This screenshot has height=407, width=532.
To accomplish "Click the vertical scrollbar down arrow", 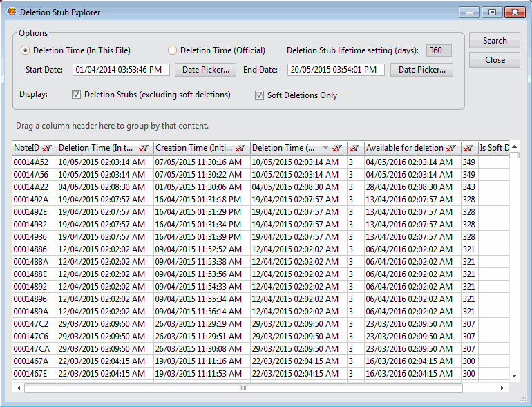I will (514, 375).
